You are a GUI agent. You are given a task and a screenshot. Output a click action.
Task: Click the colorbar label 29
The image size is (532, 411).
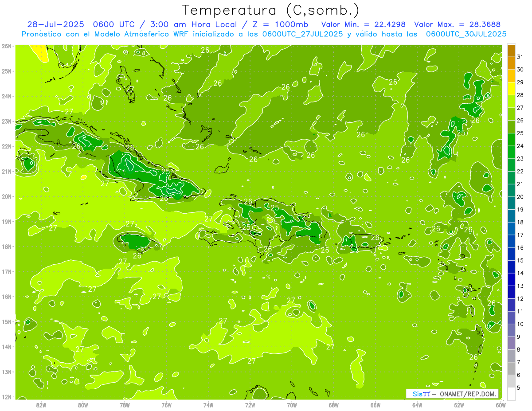[x=520, y=82]
